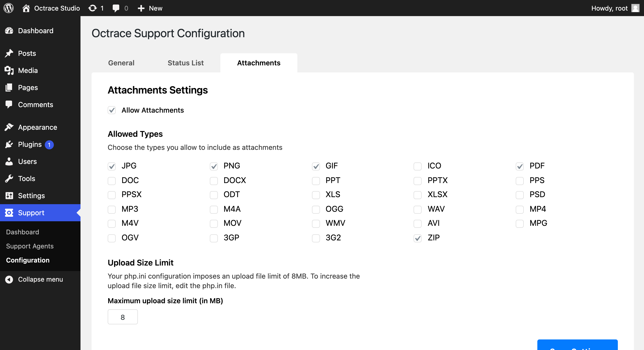This screenshot has width=644, height=350.
Task: Click the Tools menu label
Action: 26,179
